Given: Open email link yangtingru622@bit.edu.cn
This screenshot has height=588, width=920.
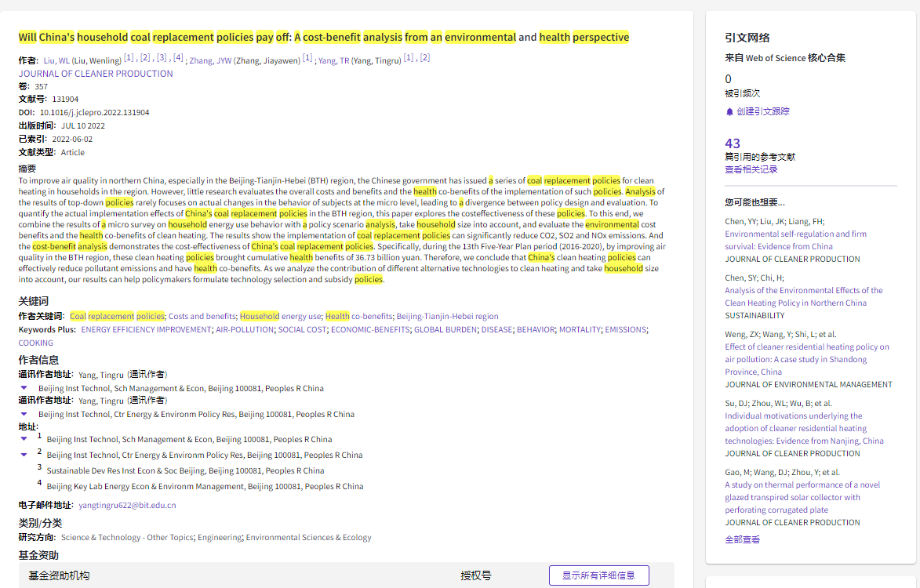Looking at the screenshot, I should pos(127,506).
